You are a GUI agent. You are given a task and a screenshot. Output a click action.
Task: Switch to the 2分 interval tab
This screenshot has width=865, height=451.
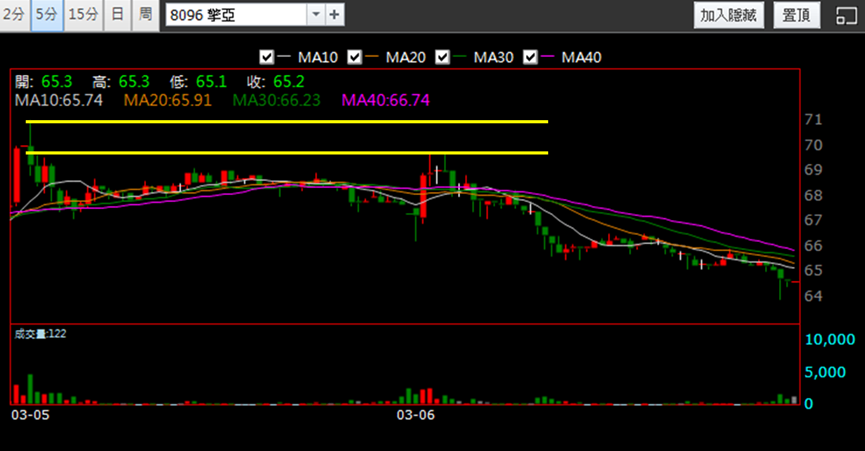point(14,15)
